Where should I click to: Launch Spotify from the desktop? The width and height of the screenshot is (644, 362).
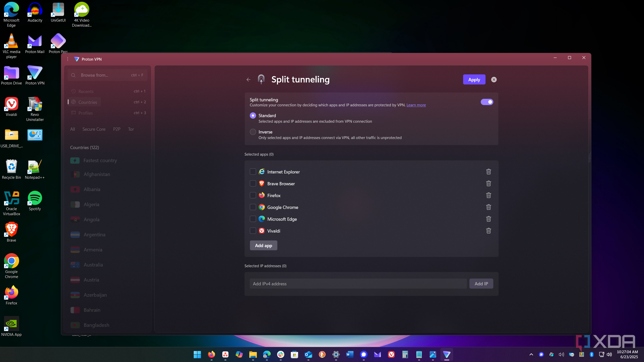(x=35, y=201)
